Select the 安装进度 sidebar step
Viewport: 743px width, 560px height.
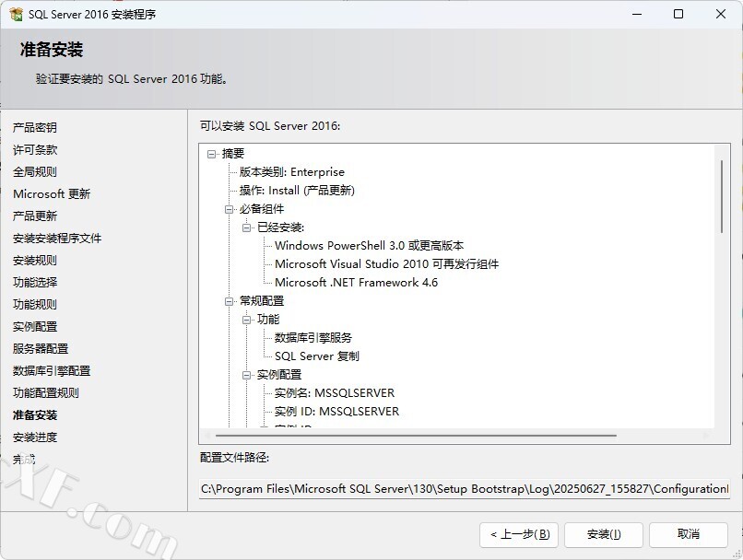[35, 437]
